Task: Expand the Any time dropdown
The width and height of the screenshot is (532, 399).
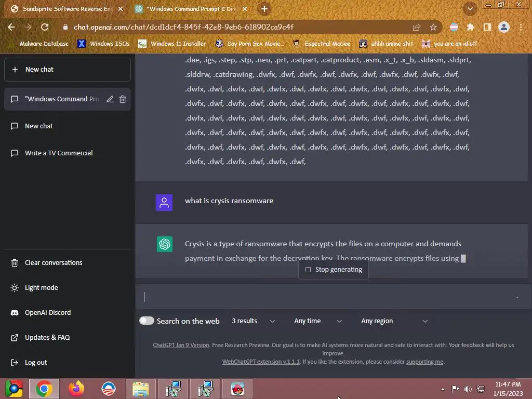Action: pos(317,321)
